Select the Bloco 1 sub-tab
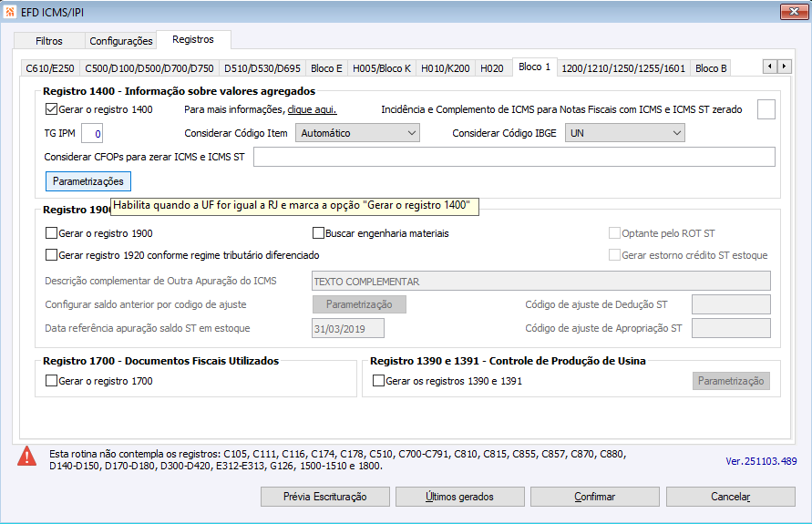The height and width of the screenshot is (524, 812). pos(534,67)
